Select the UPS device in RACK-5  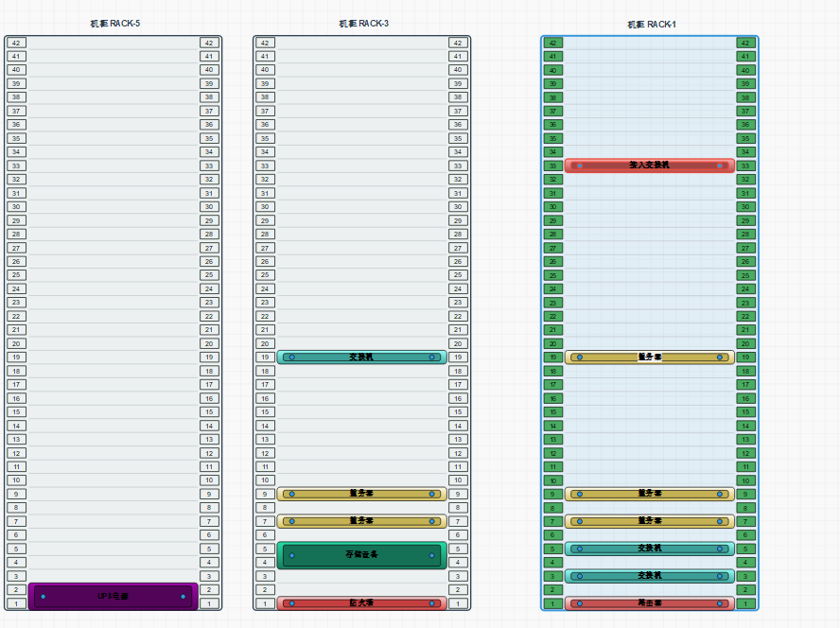[113, 597]
